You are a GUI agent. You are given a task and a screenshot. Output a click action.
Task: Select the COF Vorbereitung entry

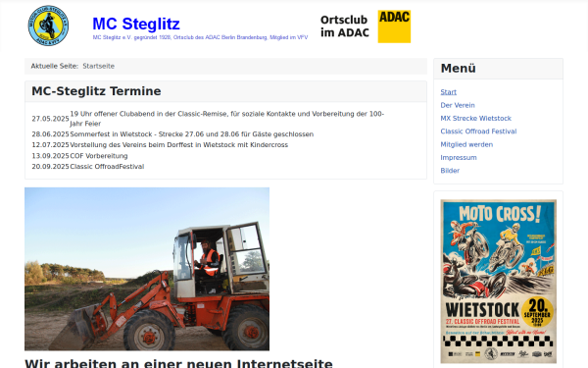[99, 156]
